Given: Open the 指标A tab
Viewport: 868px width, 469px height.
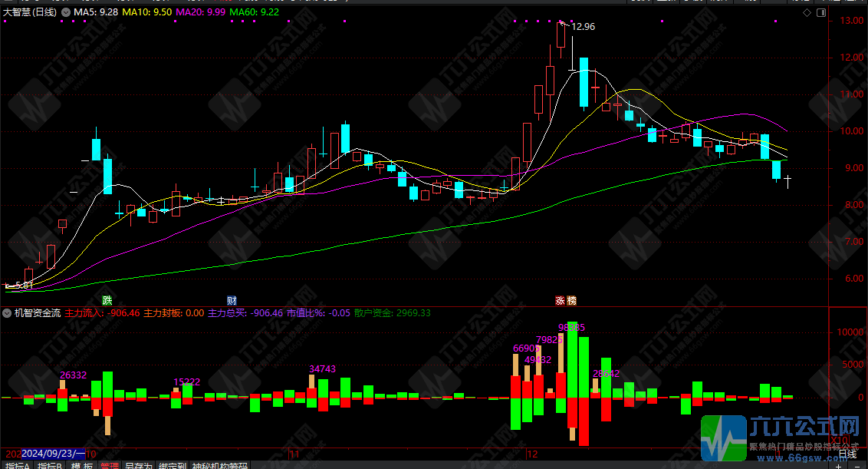Looking at the screenshot, I should (17, 465).
